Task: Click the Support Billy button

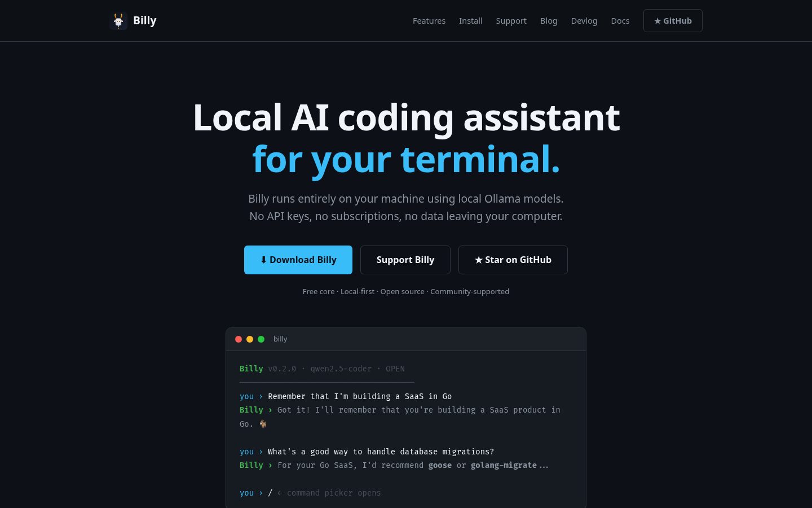Action: pos(405,260)
